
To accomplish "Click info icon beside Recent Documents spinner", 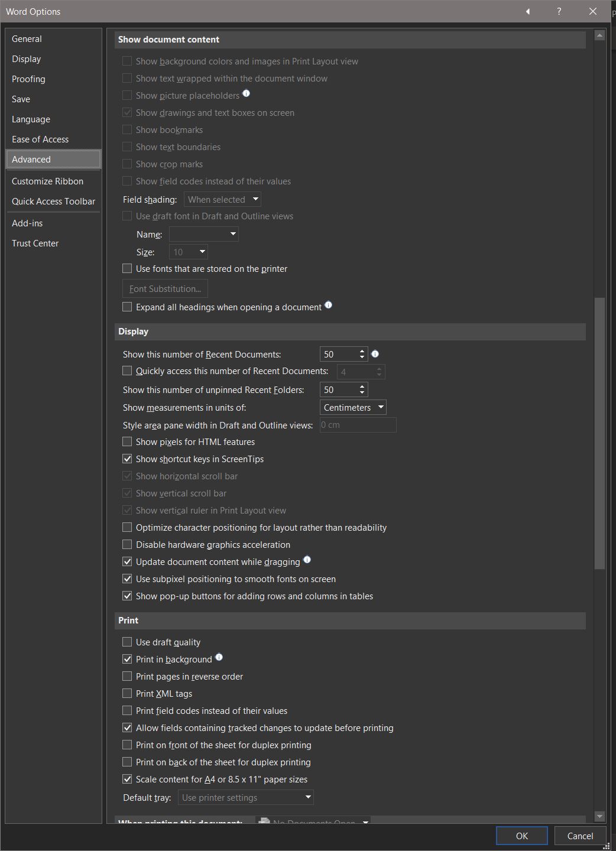I will 375,354.
